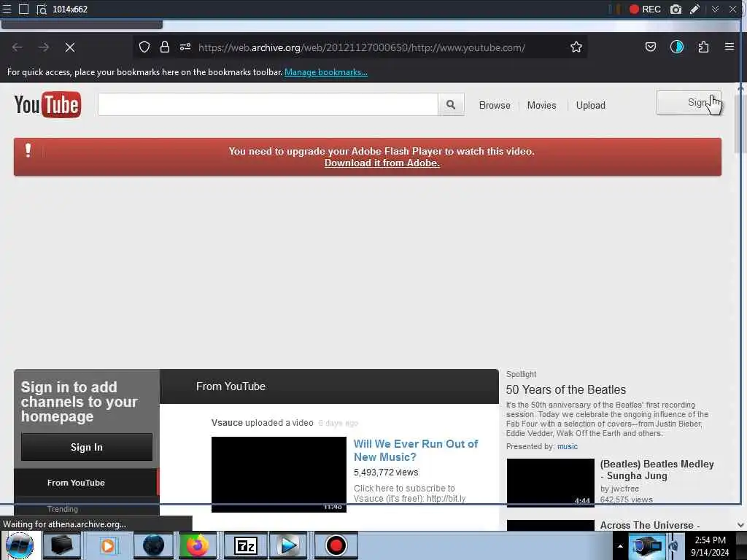Open the Browse navigation link
Viewport: 747px width, 560px height.
point(495,105)
